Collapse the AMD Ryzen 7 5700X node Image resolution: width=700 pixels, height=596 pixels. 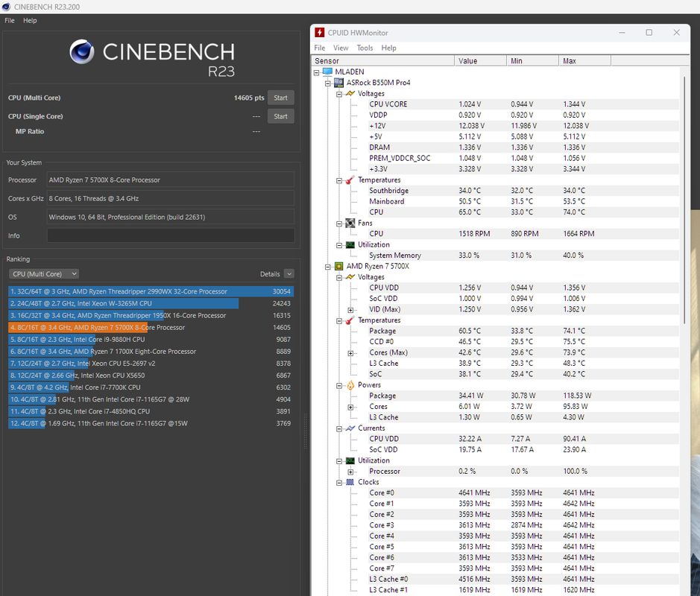click(x=328, y=267)
